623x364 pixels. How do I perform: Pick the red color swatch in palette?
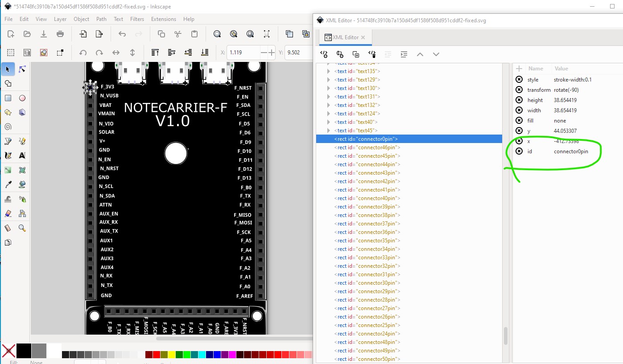(x=157, y=355)
